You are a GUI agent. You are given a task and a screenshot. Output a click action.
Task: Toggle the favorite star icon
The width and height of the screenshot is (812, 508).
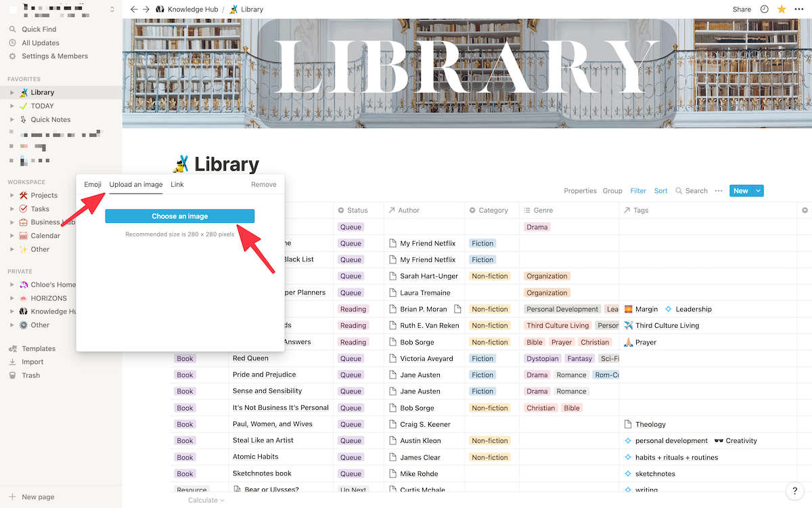coord(782,9)
